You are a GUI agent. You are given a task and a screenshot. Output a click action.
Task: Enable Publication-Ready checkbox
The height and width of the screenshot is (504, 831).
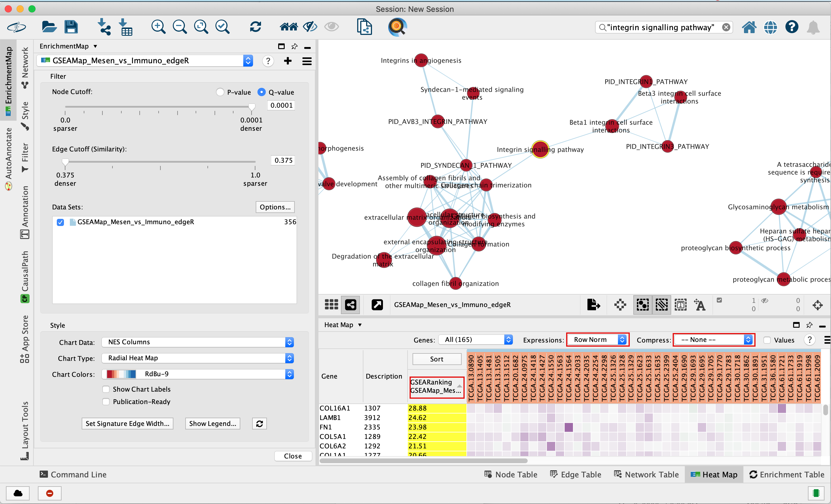[x=106, y=402]
